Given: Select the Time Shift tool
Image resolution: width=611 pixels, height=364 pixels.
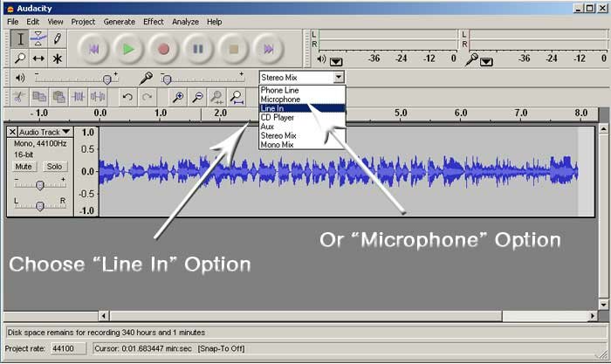Looking at the screenshot, I should tap(38, 58).
